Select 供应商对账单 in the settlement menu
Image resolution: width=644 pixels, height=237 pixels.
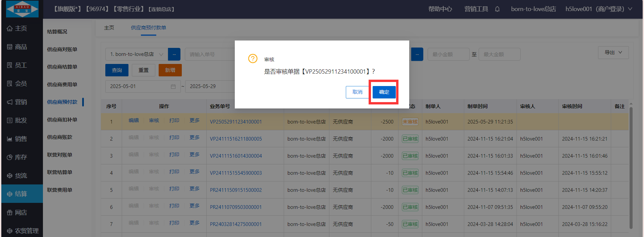[62, 50]
